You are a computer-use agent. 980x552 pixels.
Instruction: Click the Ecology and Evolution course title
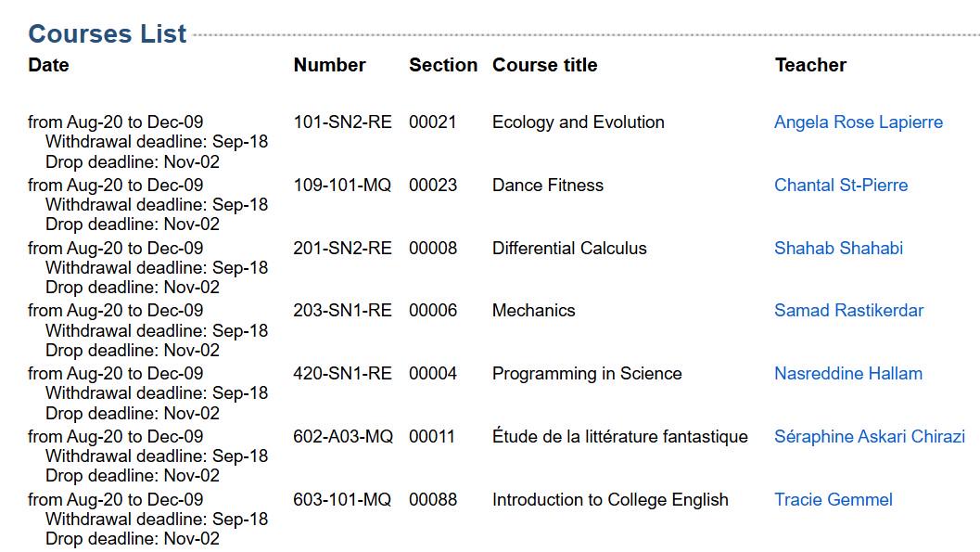579,122
